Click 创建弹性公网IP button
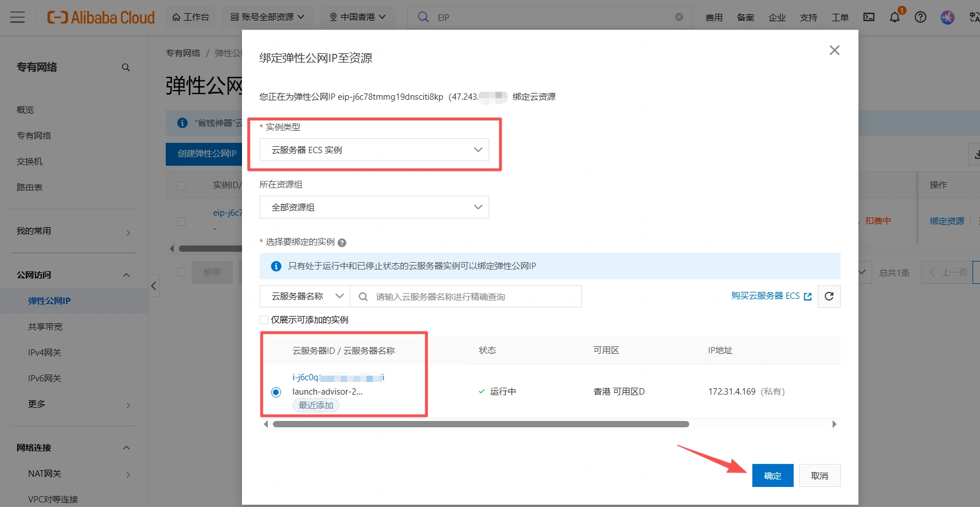 (x=204, y=154)
